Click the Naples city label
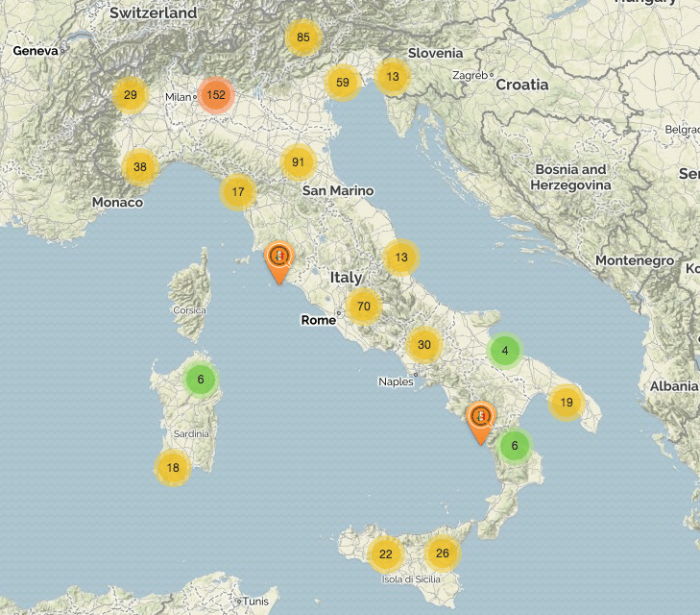 click(x=396, y=381)
